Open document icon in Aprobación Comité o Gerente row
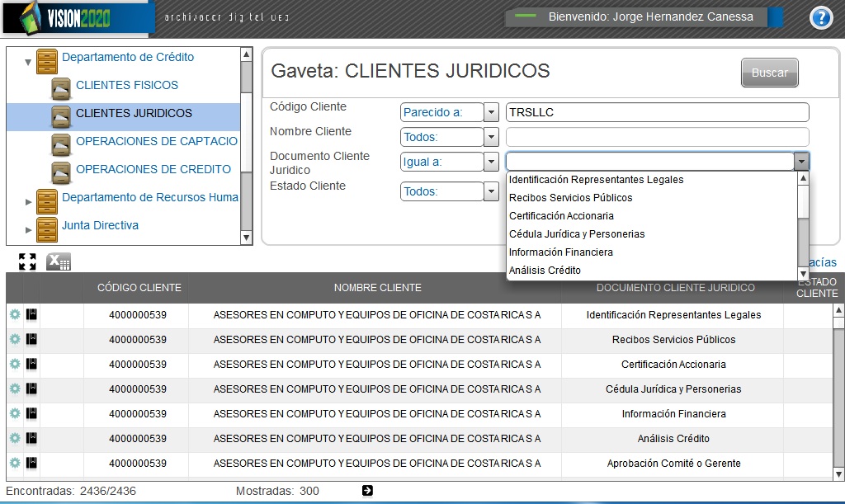The width and height of the screenshot is (845, 504). [x=32, y=463]
